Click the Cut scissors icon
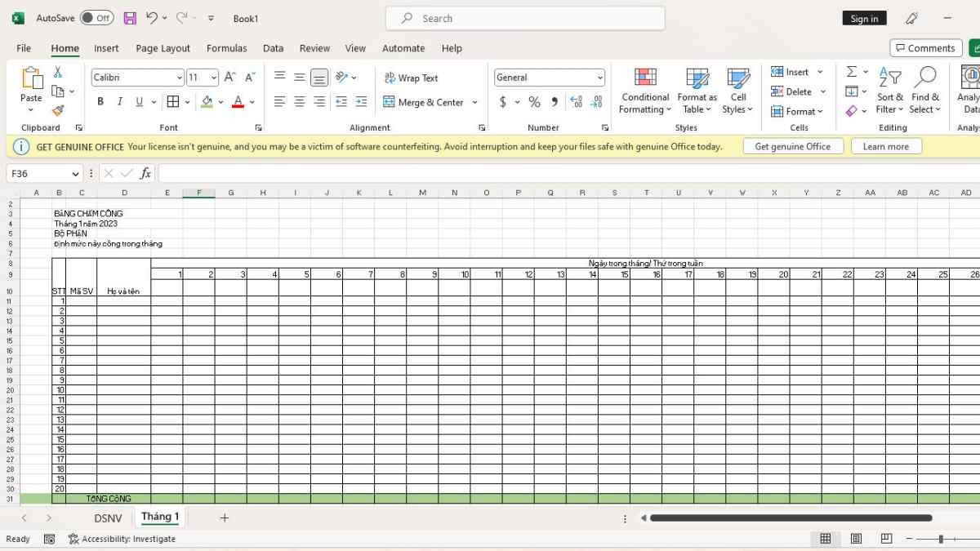Screen dimensions: 980x551 [x=58, y=73]
